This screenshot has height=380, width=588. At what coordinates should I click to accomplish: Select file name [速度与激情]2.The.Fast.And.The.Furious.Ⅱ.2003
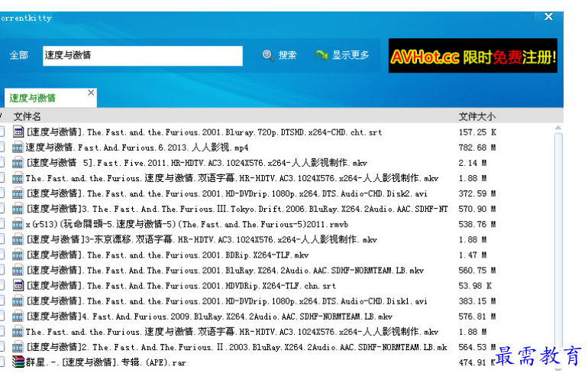coord(237,347)
